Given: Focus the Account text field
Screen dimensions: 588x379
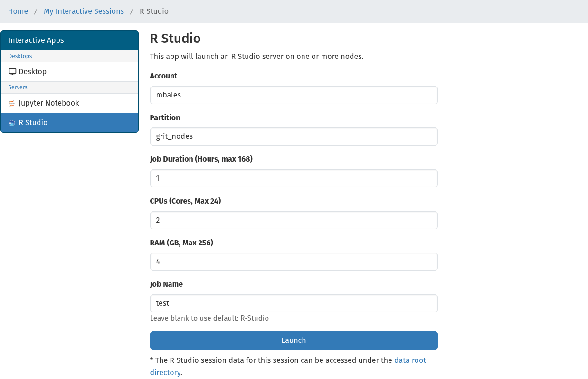Looking at the screenshot, I should pyautogui.click(x=294, y=95).
